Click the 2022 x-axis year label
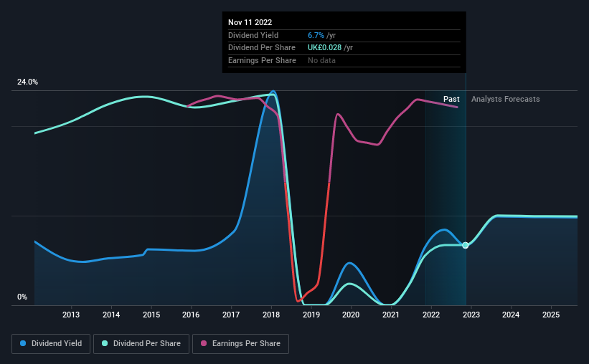589x364 pixels. coord(431,315)
